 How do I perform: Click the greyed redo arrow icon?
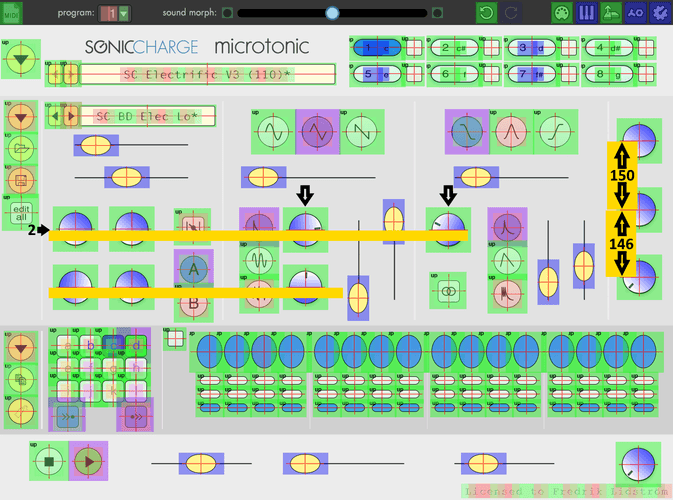pyautogui.click(x=511, y=13)
